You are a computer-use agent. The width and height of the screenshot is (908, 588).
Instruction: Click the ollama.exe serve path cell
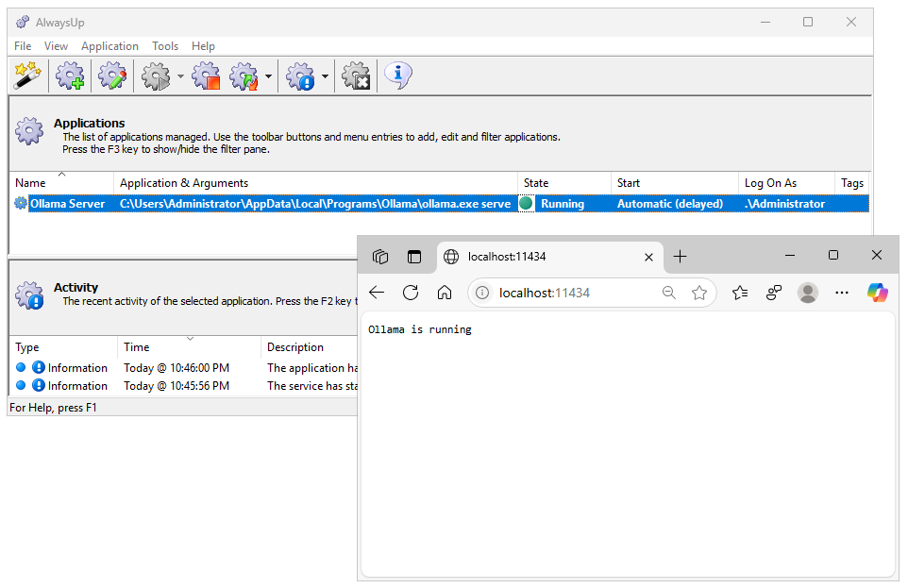click(x=315, y=204)
